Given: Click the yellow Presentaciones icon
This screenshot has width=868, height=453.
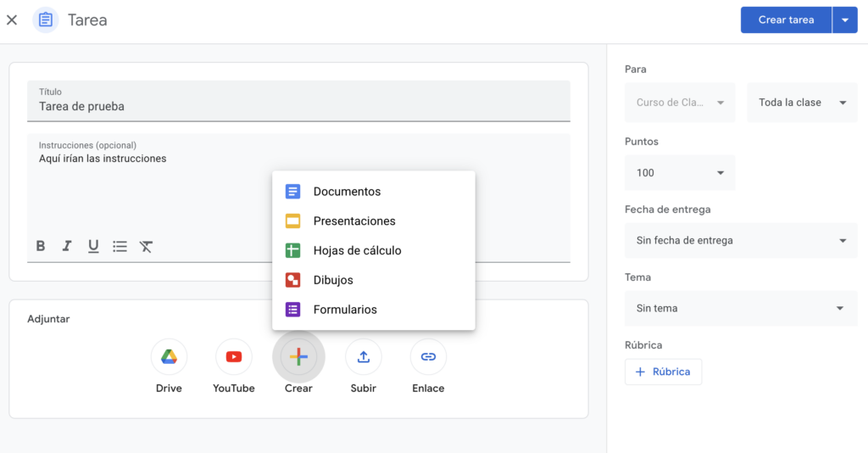Looking at the screenshot, I should point(292,221).
